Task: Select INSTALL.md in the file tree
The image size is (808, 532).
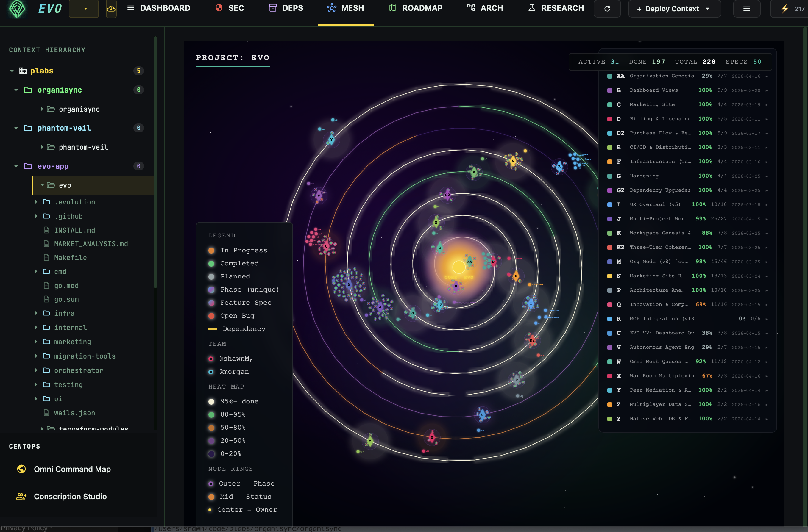Action: (75, 230)
